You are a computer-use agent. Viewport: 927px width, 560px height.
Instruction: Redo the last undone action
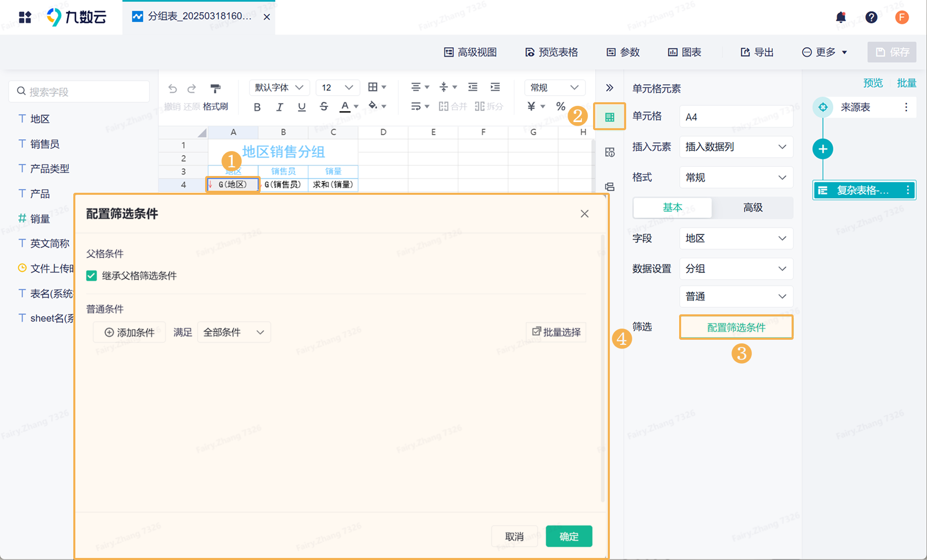192,89
